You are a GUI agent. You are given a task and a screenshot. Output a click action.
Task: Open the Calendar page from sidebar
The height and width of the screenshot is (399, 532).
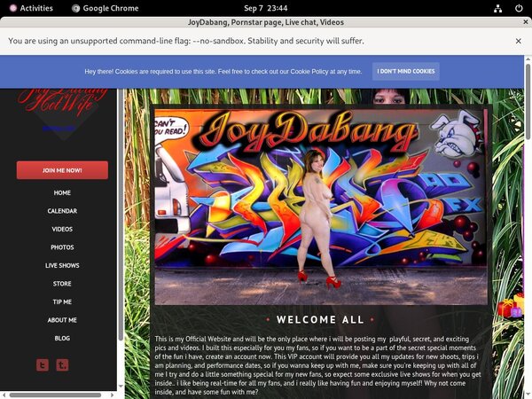pos(62,211)
